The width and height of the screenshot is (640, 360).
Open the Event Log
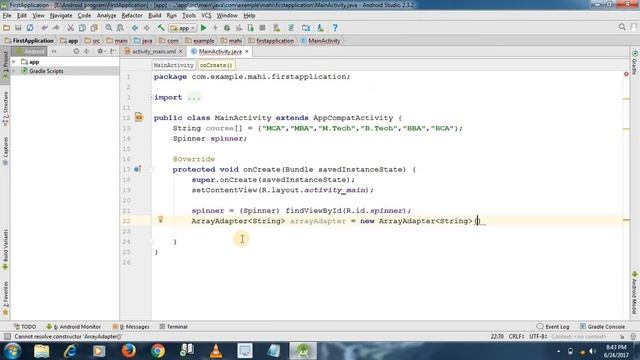(x=553, y=327)
